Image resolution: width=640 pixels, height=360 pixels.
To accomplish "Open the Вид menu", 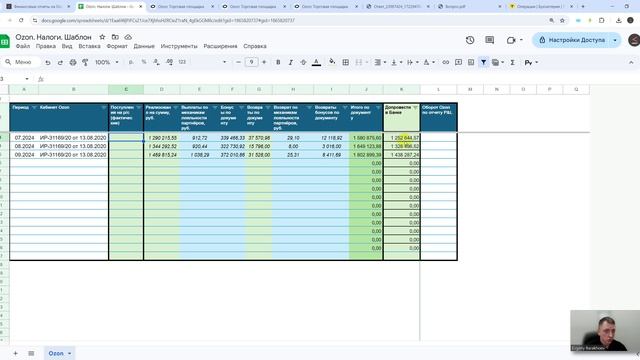I will (67, 46).
